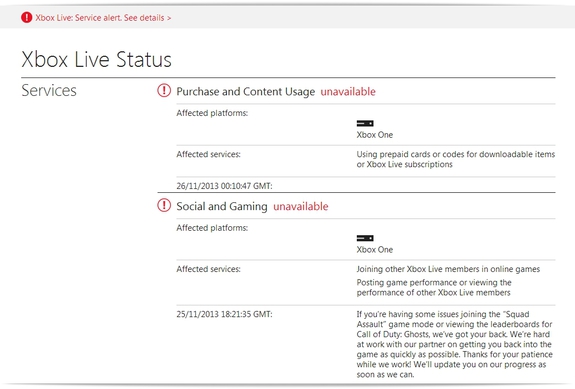Click the red service alert icon in banner
The width and height of the screenshot is (575, 389).
click(26, 17)
